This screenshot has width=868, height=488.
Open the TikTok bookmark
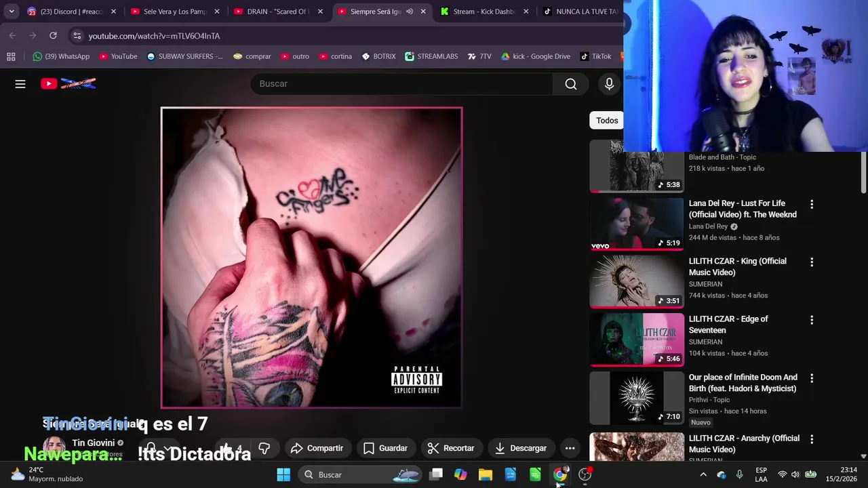click(595, 56)
